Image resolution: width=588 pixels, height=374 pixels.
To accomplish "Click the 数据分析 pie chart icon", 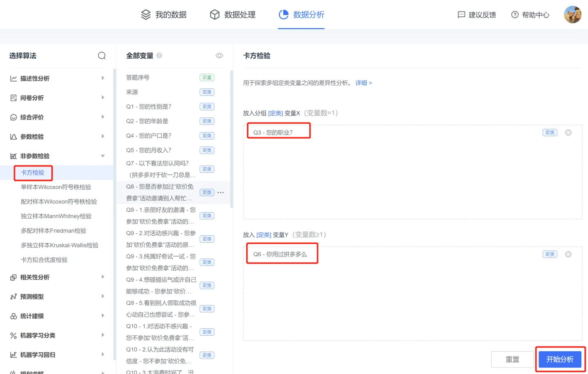I will [x=283, y=15].
